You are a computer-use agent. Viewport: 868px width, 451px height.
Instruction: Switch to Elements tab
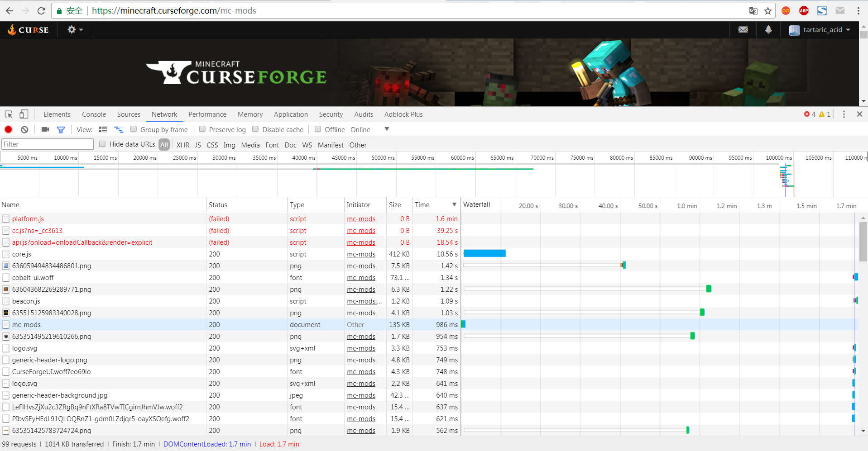coord(57,114)
